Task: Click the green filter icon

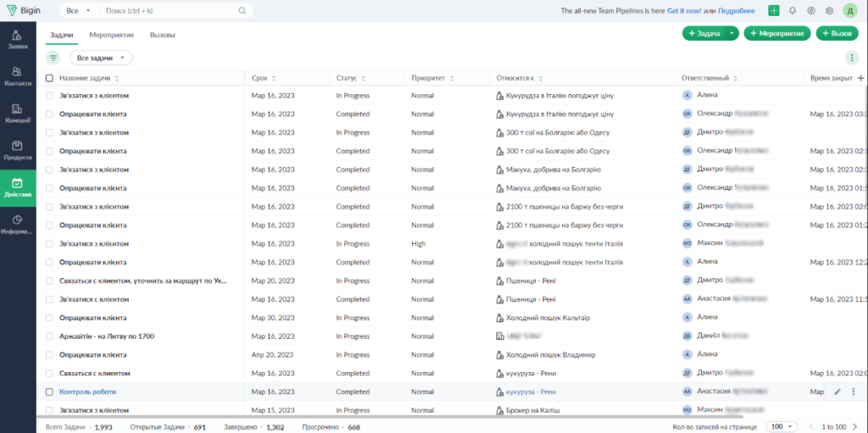Action: (54, 58)
